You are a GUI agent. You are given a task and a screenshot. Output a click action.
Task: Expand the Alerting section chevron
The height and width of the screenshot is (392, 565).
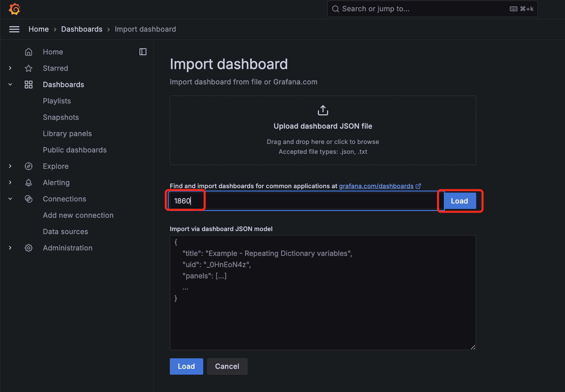10,182
